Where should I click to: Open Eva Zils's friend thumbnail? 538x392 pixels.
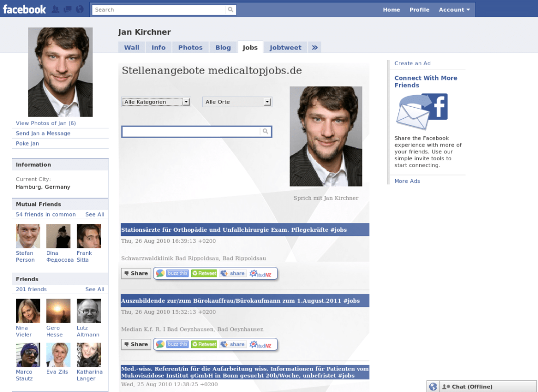click(58, 355)
